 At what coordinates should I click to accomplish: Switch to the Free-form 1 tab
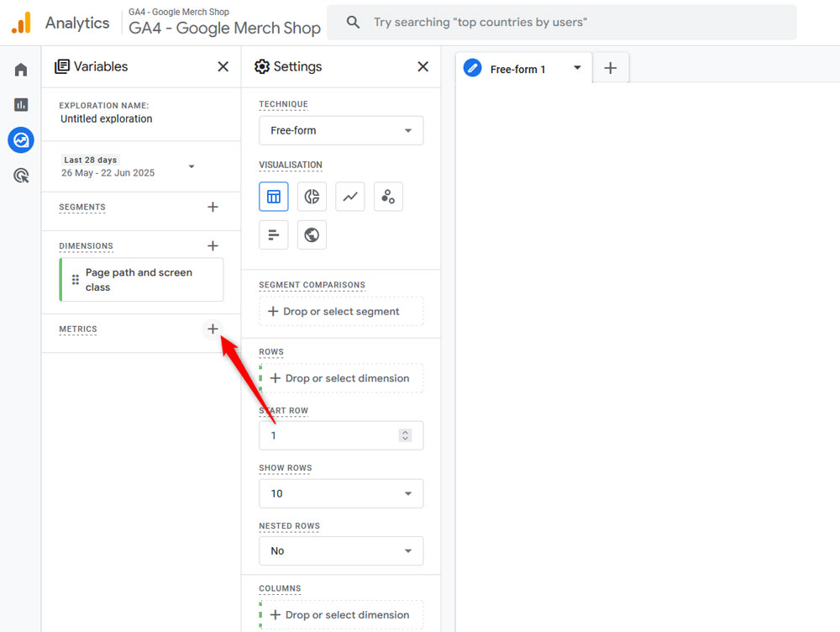tap(517, 69)
